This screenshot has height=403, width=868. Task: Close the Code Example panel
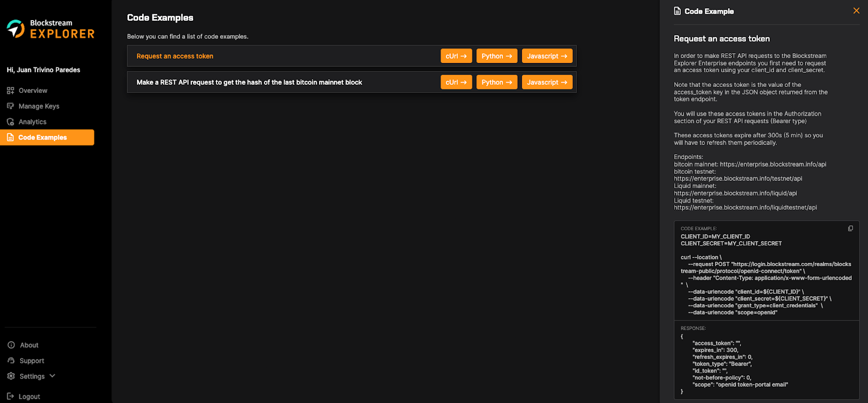[x=856, y=11]
